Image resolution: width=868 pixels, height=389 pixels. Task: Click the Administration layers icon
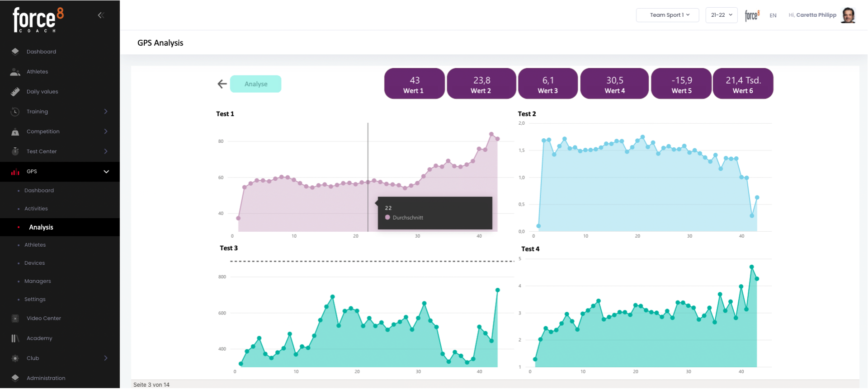pos(15,378)
